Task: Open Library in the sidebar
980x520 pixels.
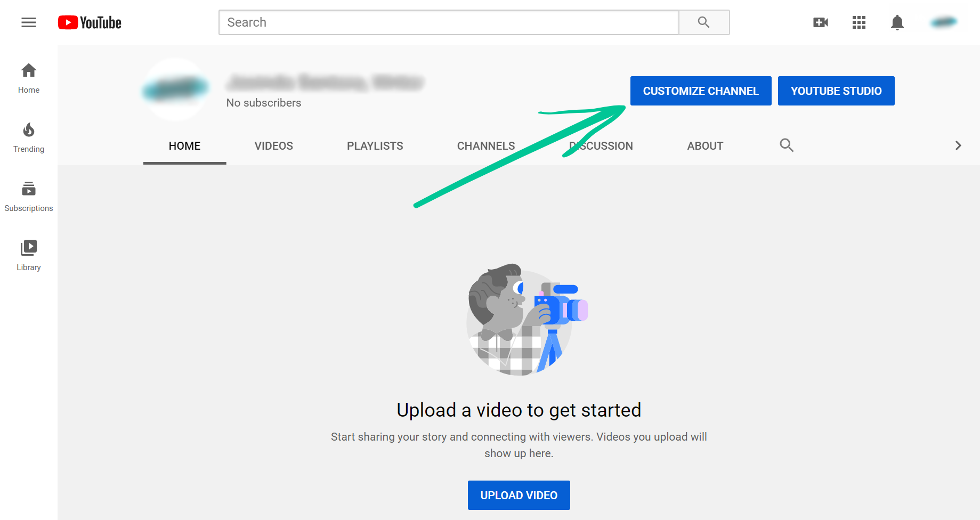Action: (x=29, y=256)
